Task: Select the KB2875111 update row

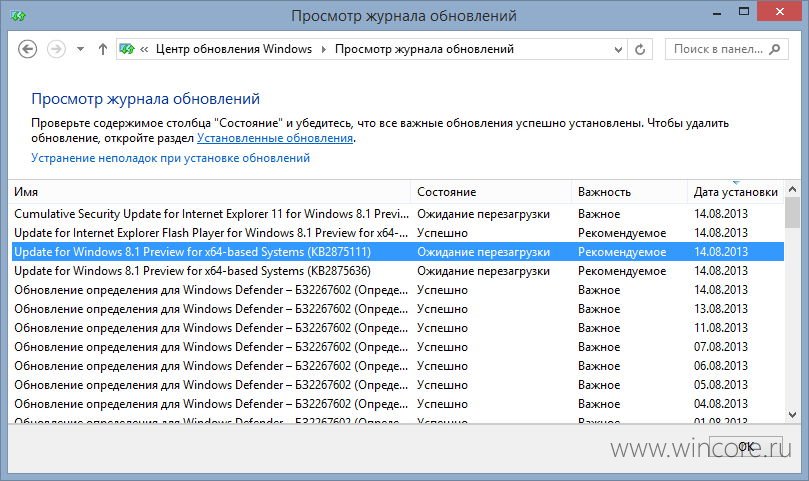Action: [397, 252]
